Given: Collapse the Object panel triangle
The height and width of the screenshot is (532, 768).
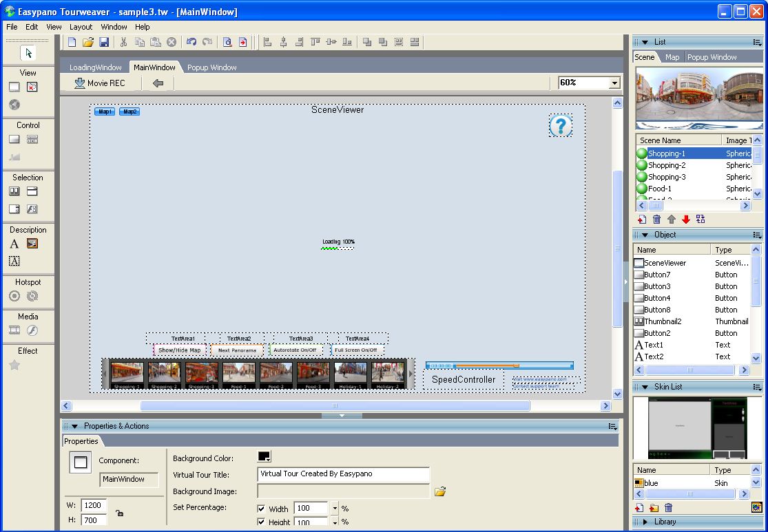Looking at the screenshot, I should tap(645, 235).
